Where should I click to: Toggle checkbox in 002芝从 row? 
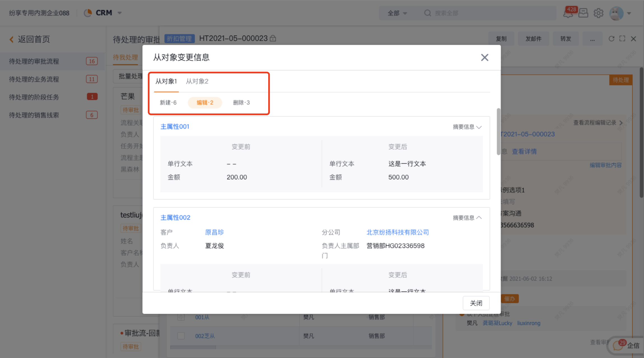pyautogui.click(x=181, y=336)
